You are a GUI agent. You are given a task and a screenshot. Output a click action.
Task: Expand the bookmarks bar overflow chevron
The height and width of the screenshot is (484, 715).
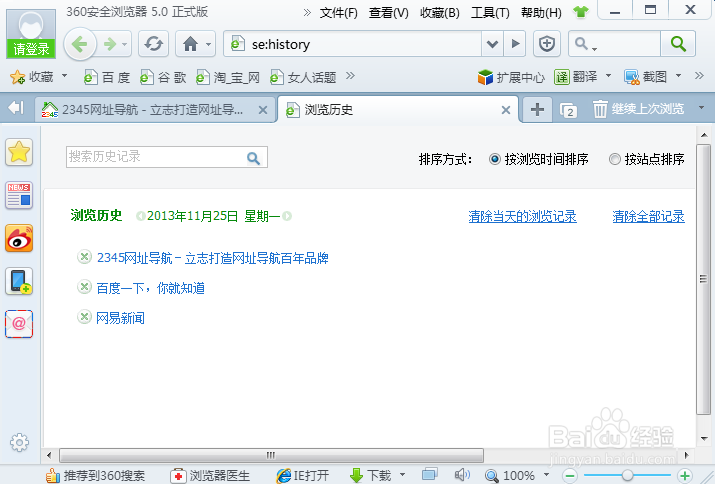350,76
